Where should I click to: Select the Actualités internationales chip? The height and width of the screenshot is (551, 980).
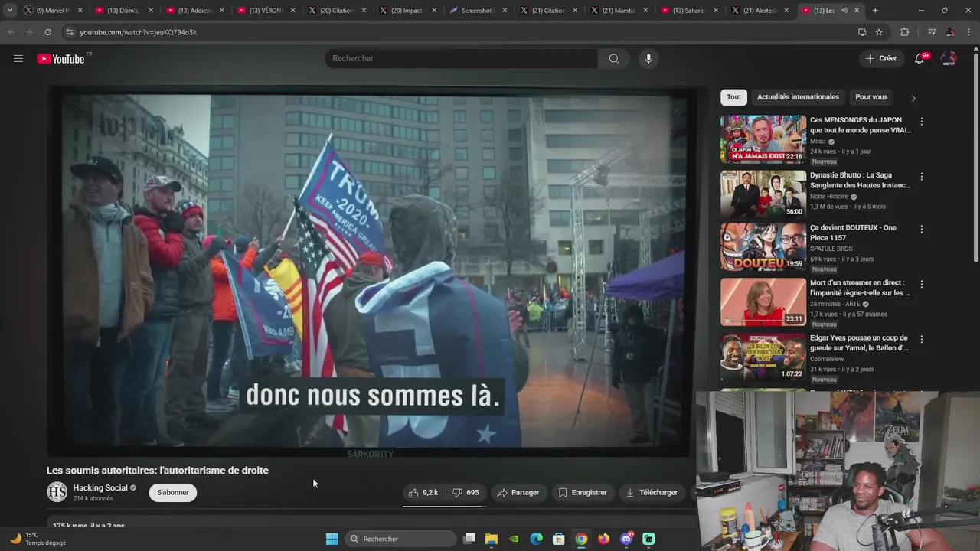point(798,97)
